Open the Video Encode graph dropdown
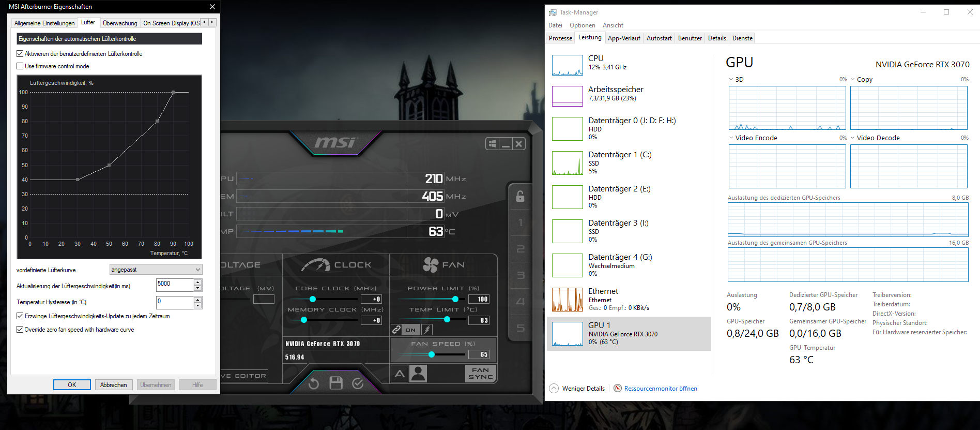The height and width of the screenshot is (430, 980). click(x=731, y=138)
